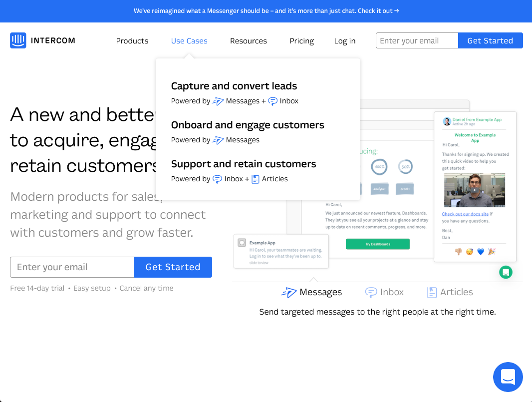This screenshot has height=402, width=532.
Task: Click the 'Cancel any time' text
Action: coord(146,288)
